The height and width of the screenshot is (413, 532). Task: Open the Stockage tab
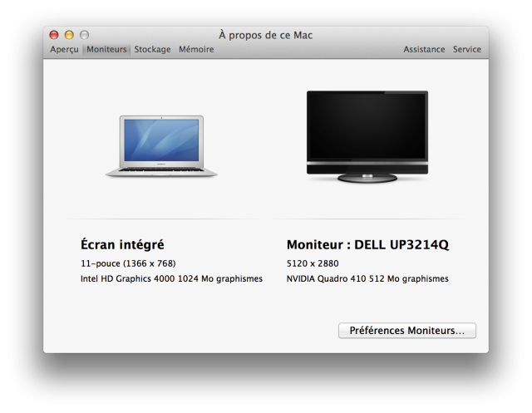click(x=152, y=50)
